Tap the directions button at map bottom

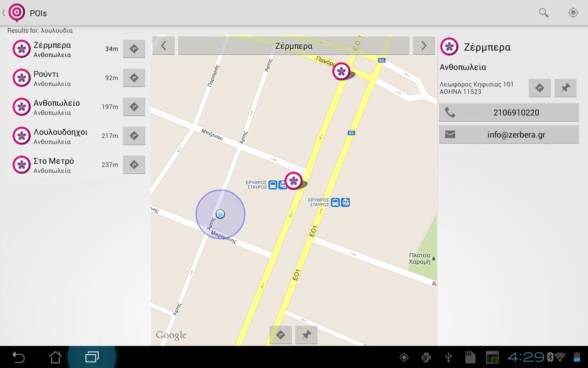point(281,335)
